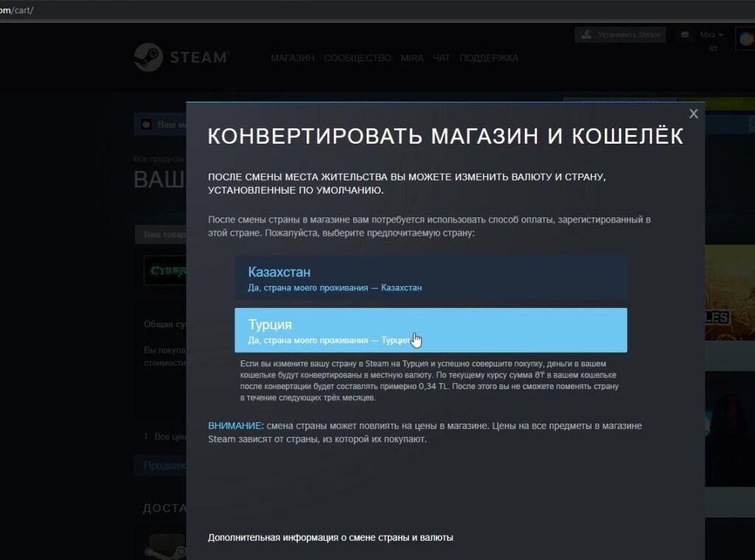Image resolution: width=755 pixels, height=560 pixels.
Task: Click the Steam logo in header
Action: click(x=181, y=57)
